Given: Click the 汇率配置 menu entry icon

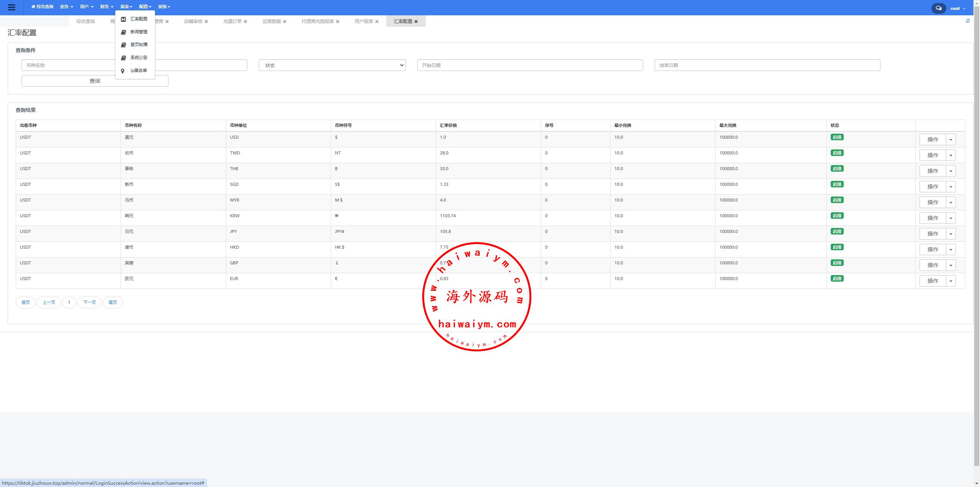Looking at the screenshot, I should [123, 19].
